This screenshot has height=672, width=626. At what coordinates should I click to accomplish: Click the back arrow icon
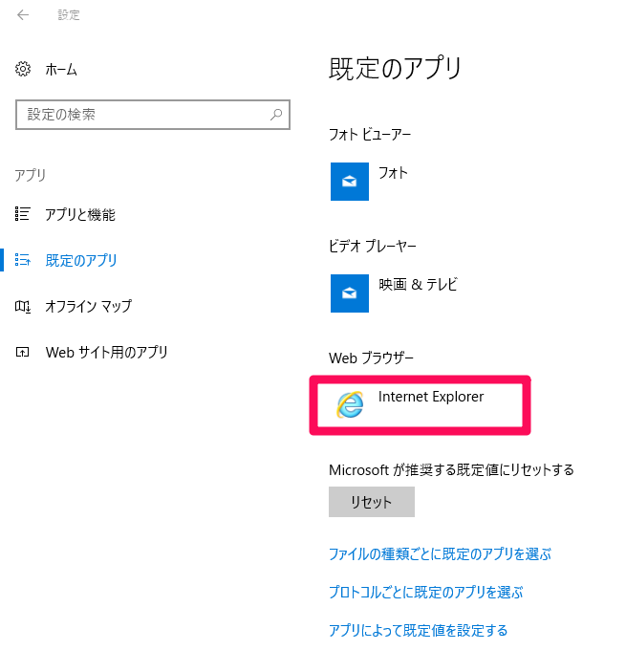click(23, 15)
